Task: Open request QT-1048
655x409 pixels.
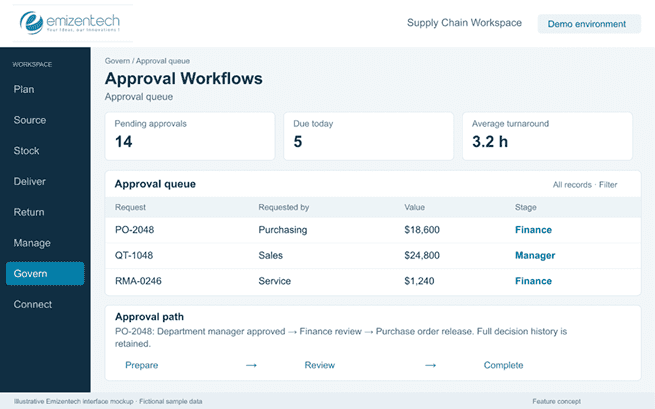Action: tap(134, 255)
